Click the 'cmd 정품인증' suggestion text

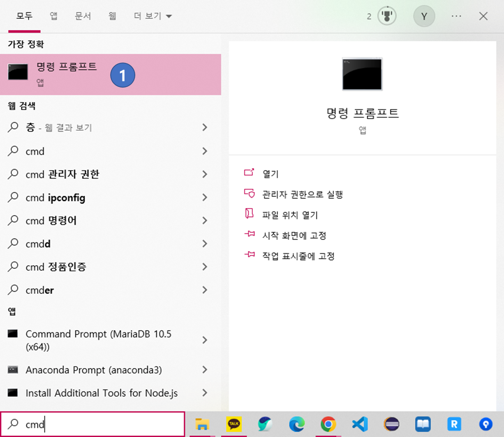coord(56,267)
